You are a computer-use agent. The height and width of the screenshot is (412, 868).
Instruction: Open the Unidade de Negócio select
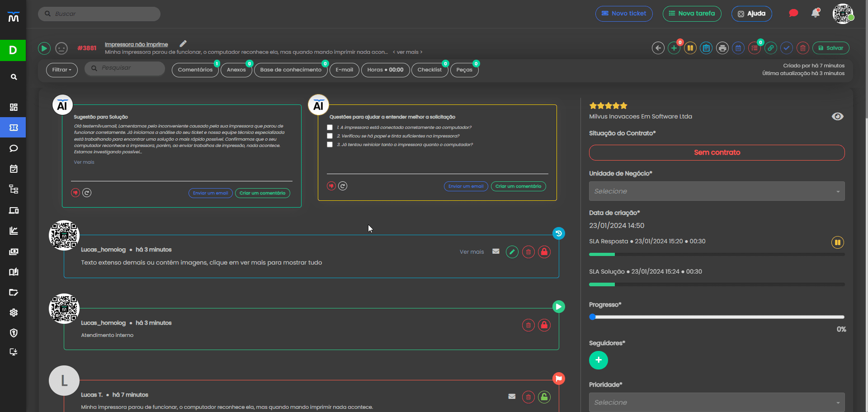pyautogui.click(x=717, y=191)
